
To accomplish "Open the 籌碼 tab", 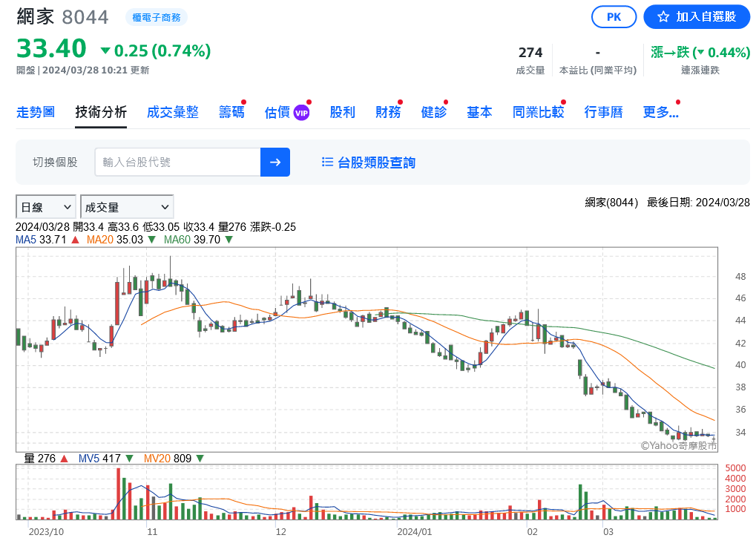I will (x=231, y=112).
